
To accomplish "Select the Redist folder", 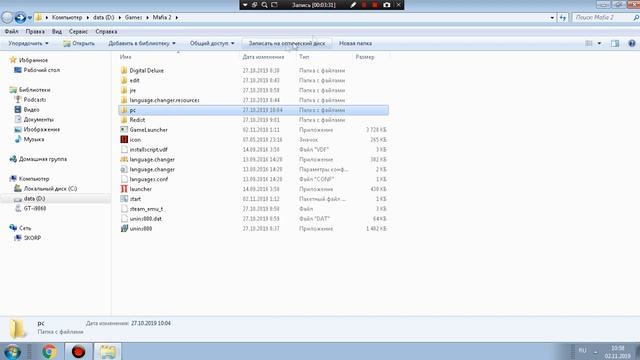I will (137, 120).
